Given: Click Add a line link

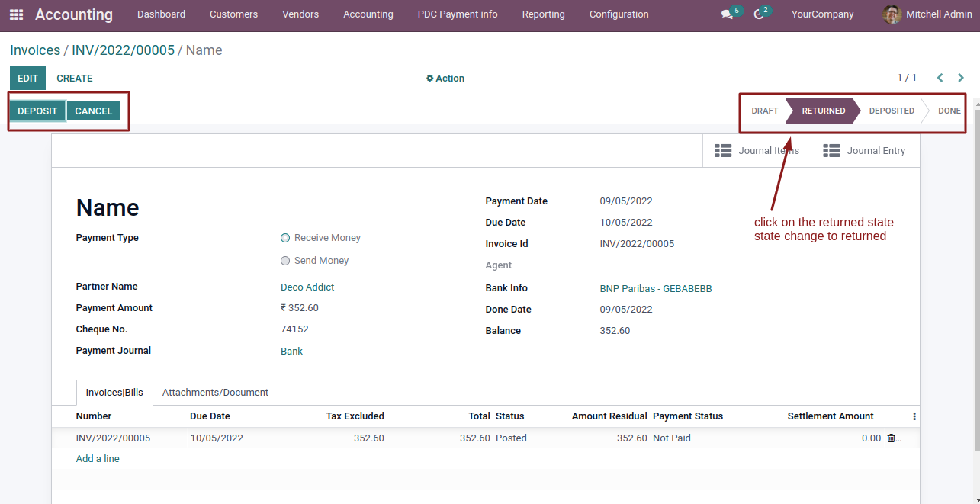Looking at the screenshot, I should click(x=98, y=459).
